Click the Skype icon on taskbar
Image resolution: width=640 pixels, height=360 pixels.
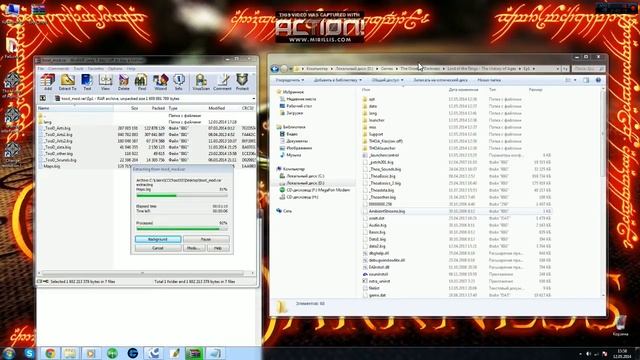click(29, 353)
